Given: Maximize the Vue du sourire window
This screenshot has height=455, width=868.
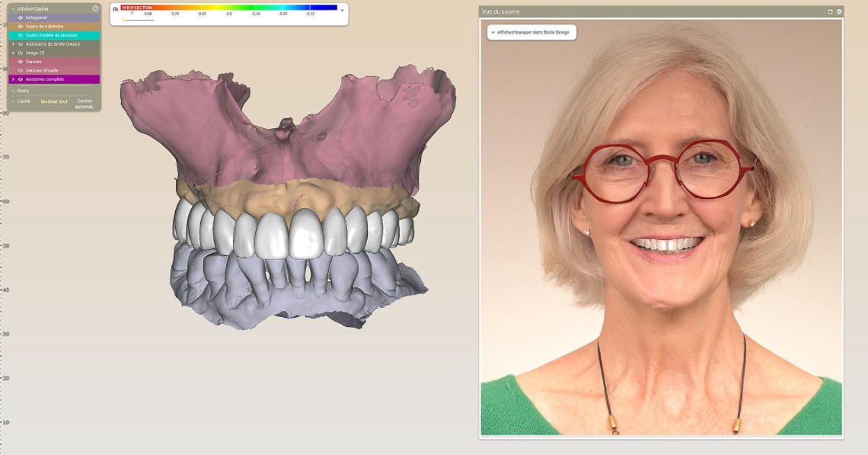Looking at the screenshot, I should tap(830, 11).
